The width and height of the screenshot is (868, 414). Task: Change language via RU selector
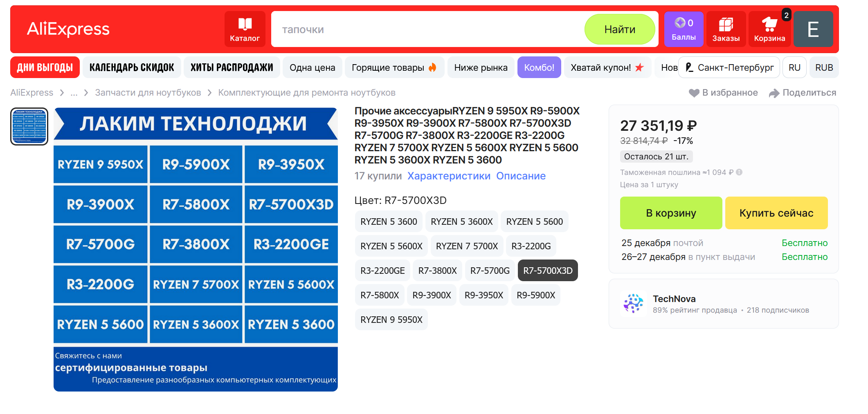[794, 67]
